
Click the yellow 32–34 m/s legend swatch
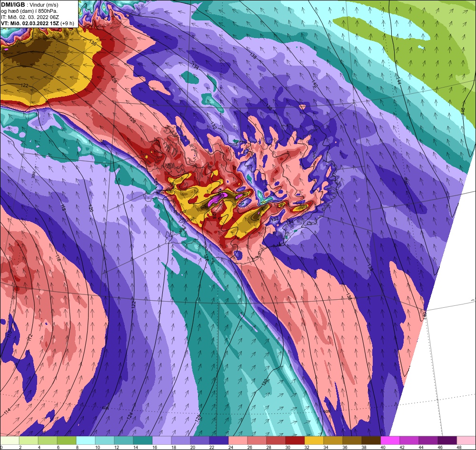314,440
